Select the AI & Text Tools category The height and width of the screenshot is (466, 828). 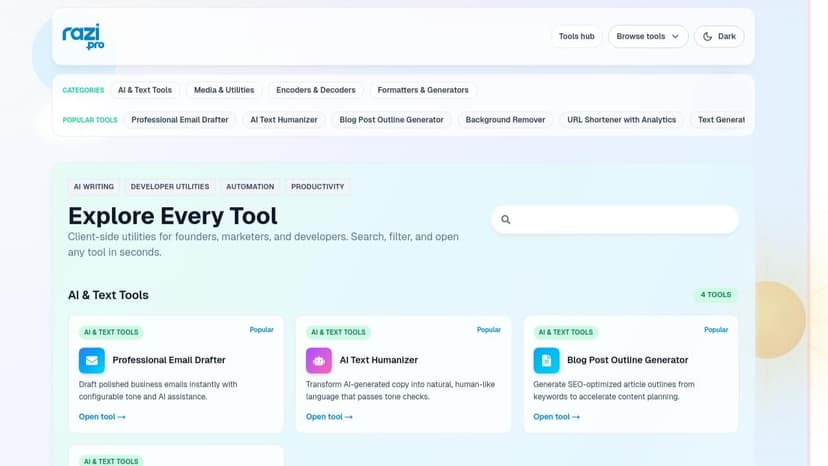click(145, 90)
